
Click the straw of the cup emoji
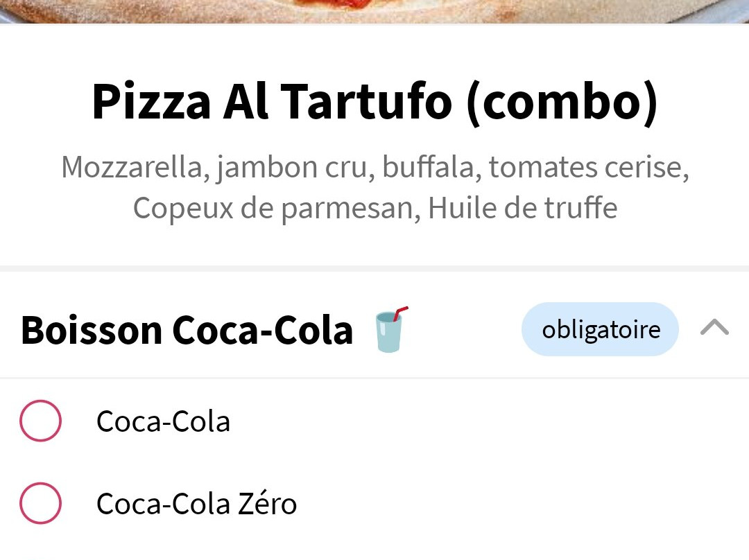(x=400, y=314)
